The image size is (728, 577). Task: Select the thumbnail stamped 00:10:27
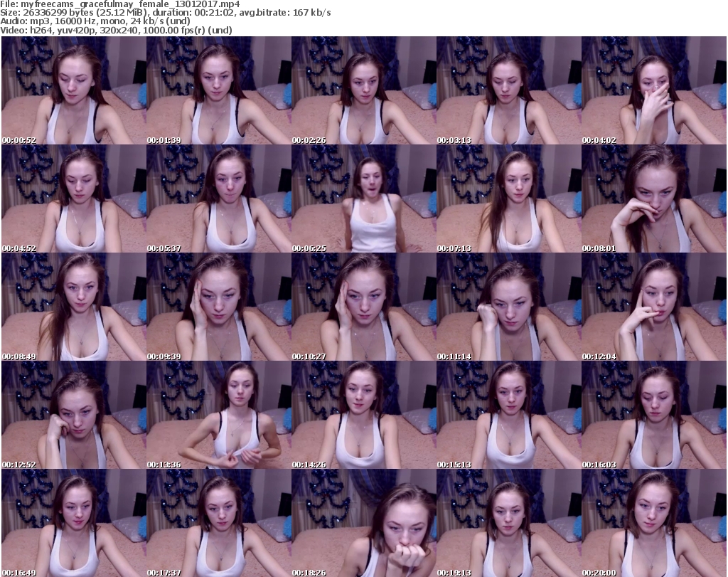pos(364,307)
